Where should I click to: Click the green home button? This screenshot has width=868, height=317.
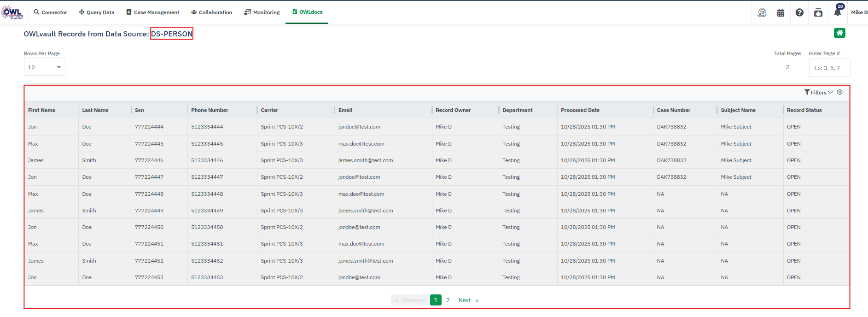pyautogui.click(x=839, y=33)
